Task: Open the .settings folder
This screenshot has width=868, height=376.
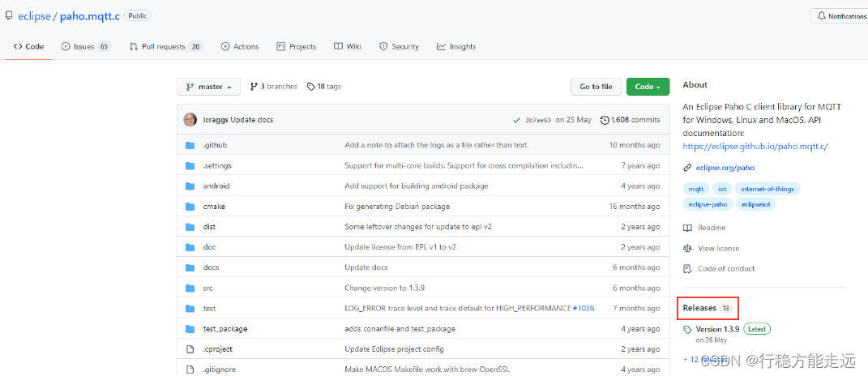Action: 217,165
